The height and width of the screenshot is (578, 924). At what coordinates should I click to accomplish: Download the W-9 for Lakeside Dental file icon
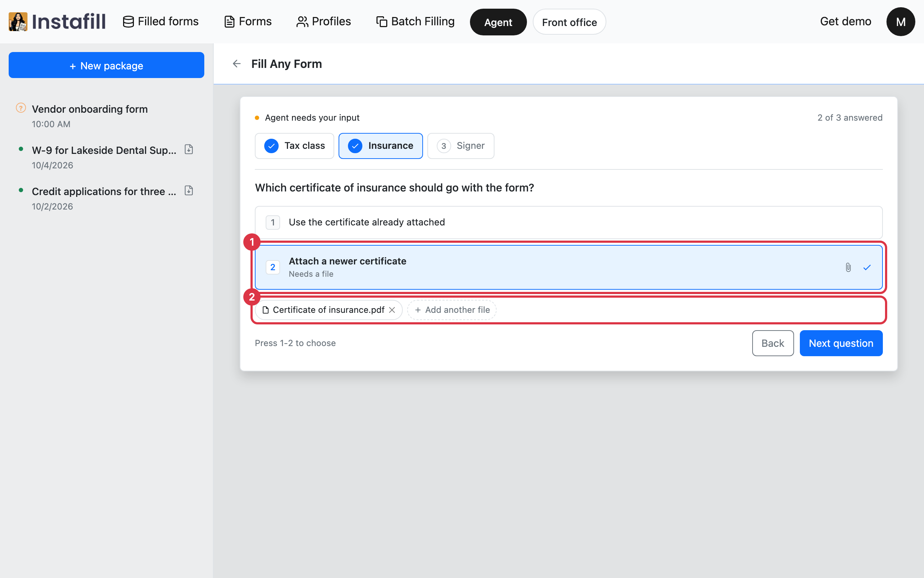[x=189, y=150]
